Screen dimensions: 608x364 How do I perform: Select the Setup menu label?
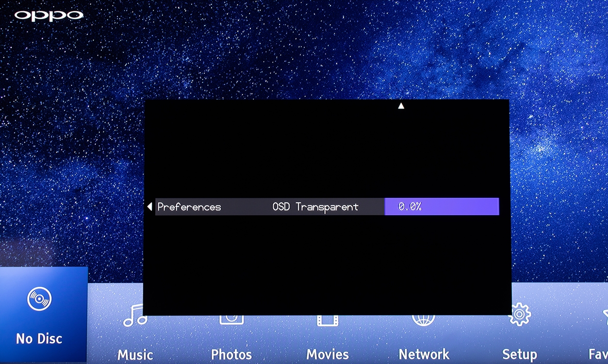point(519,355)
